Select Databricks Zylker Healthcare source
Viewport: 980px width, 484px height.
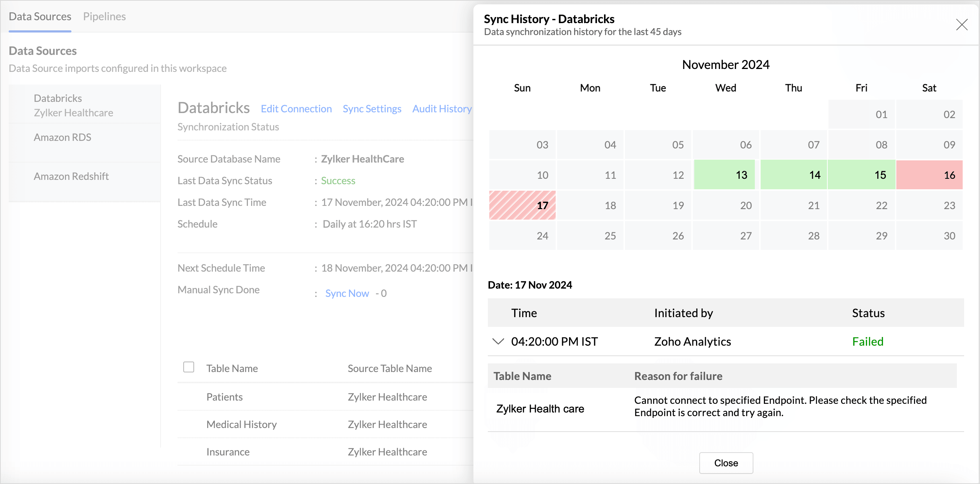click(x=73, y=105)
